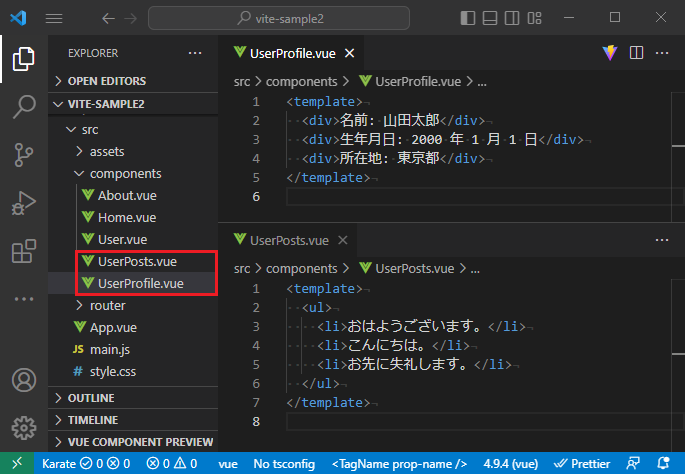
Task: Click No tsconfig in status bar
Action: pos(284,463)
